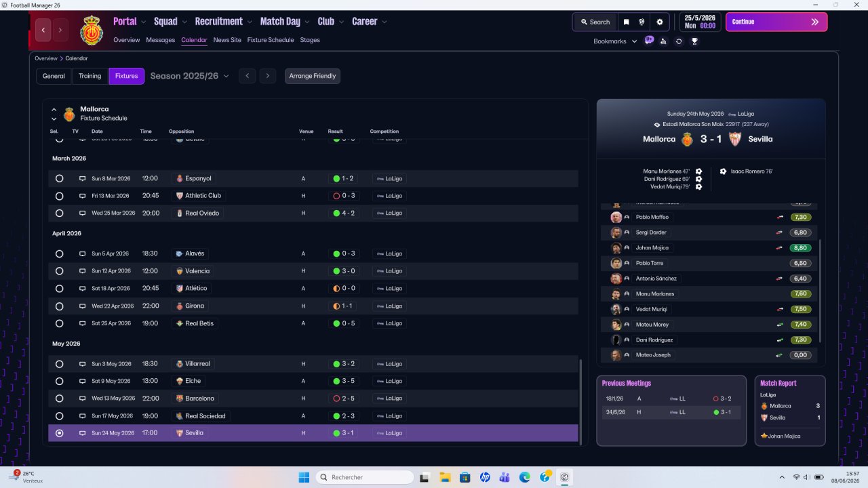
Task: Open the chat notifications bubble icon
Action: pyautogui.click(x=649, y=41)
